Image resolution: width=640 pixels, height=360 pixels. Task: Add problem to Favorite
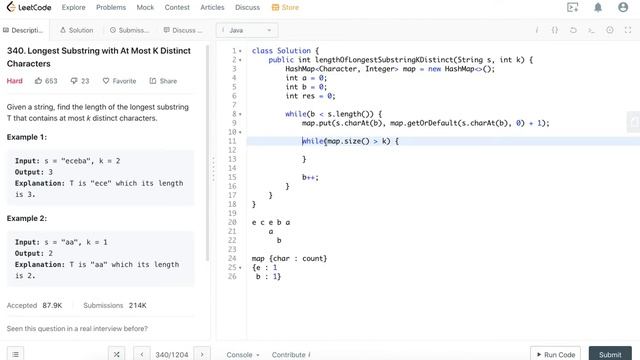119,81
